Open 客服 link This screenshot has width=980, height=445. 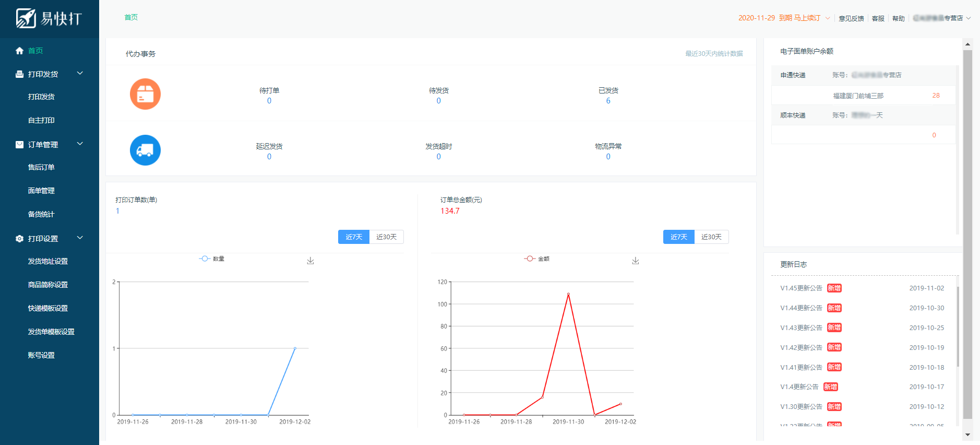(x=878, y=19)
